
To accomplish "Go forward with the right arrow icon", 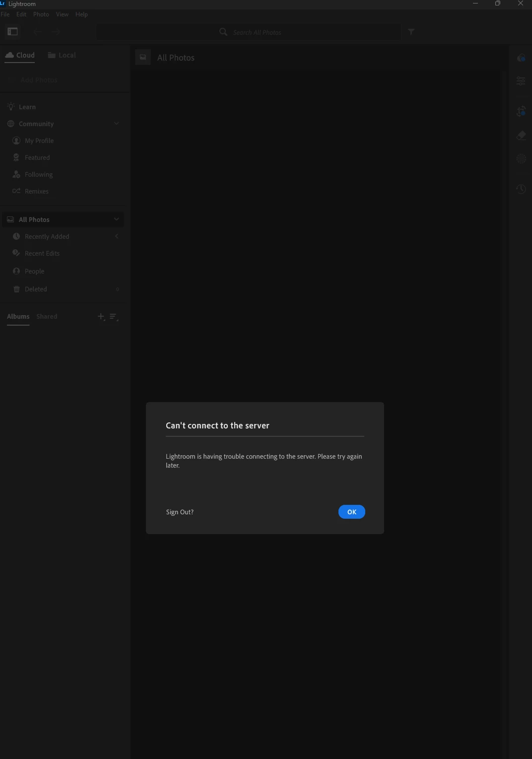I will click(55, 32).
